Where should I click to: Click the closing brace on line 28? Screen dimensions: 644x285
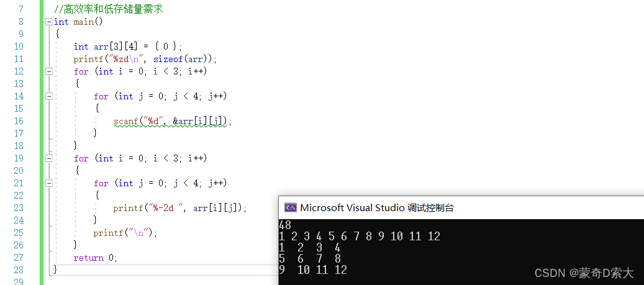(55, 270)
